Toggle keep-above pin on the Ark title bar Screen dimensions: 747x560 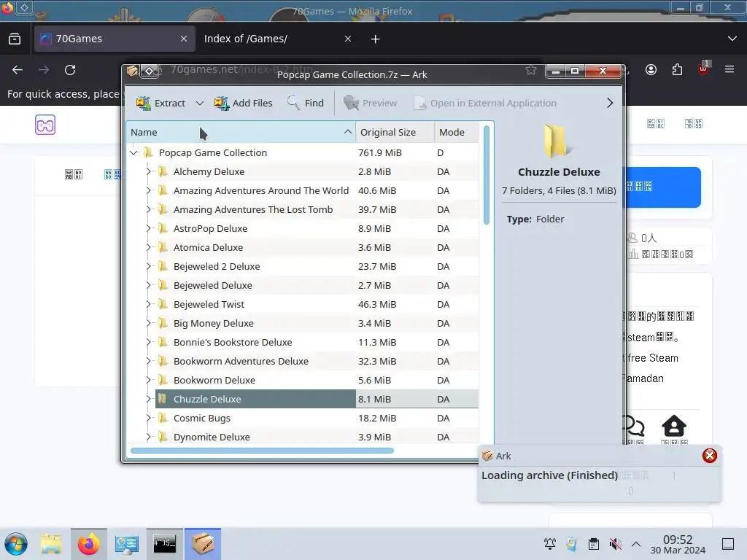(x=149, y=71)
